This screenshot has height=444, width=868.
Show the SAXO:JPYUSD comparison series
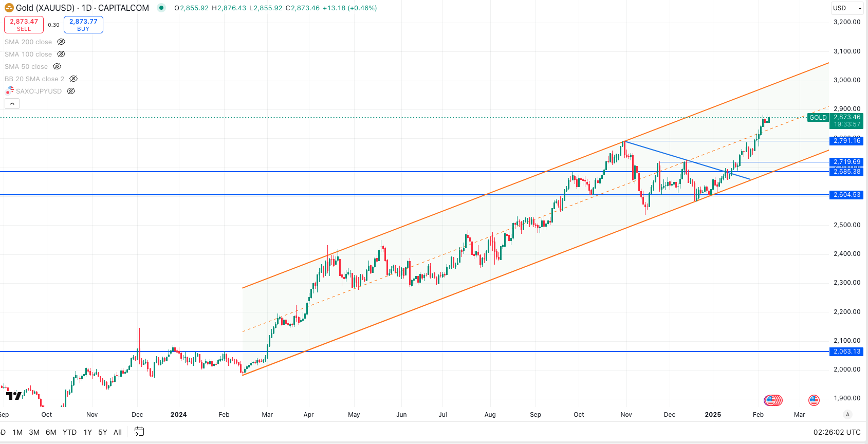point(71,91)
